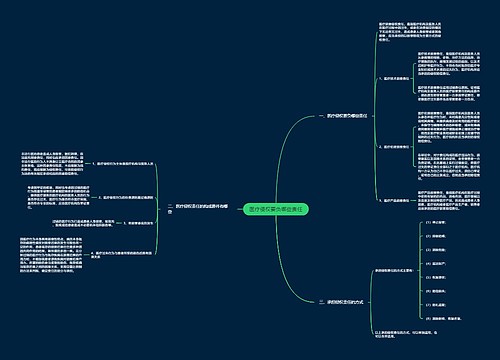Click left sub-node numbered 2 under branch 三

pyautogui.click(x=126, y=198)
